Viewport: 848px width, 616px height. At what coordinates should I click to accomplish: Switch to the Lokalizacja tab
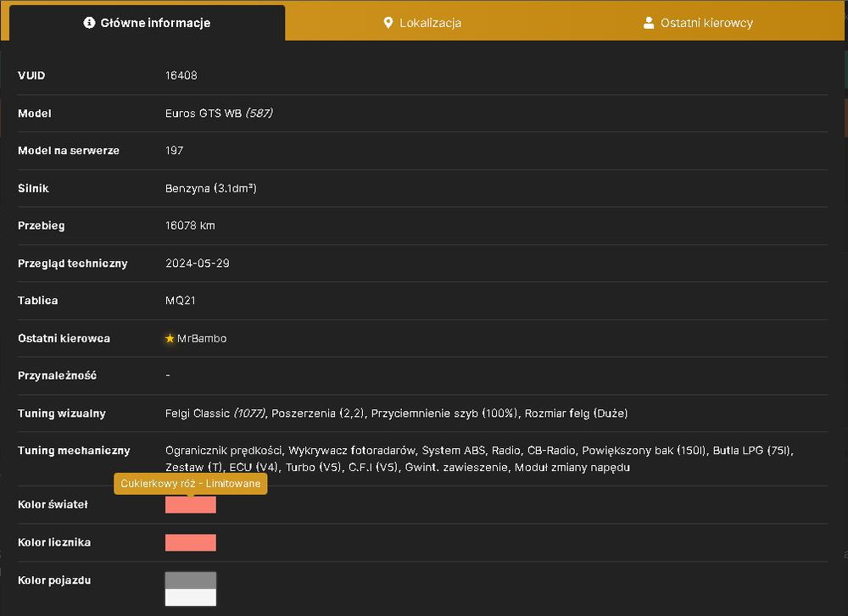click(422, 23)
